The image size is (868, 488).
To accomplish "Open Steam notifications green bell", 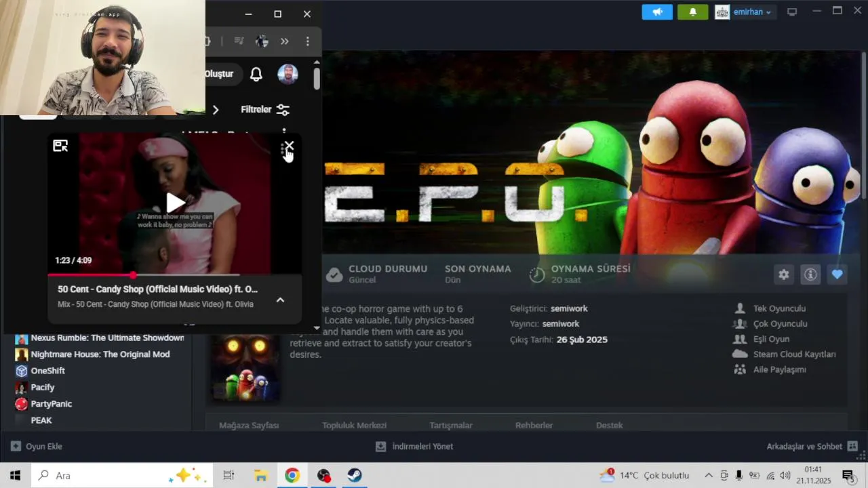I will click(x=692, y=12).
